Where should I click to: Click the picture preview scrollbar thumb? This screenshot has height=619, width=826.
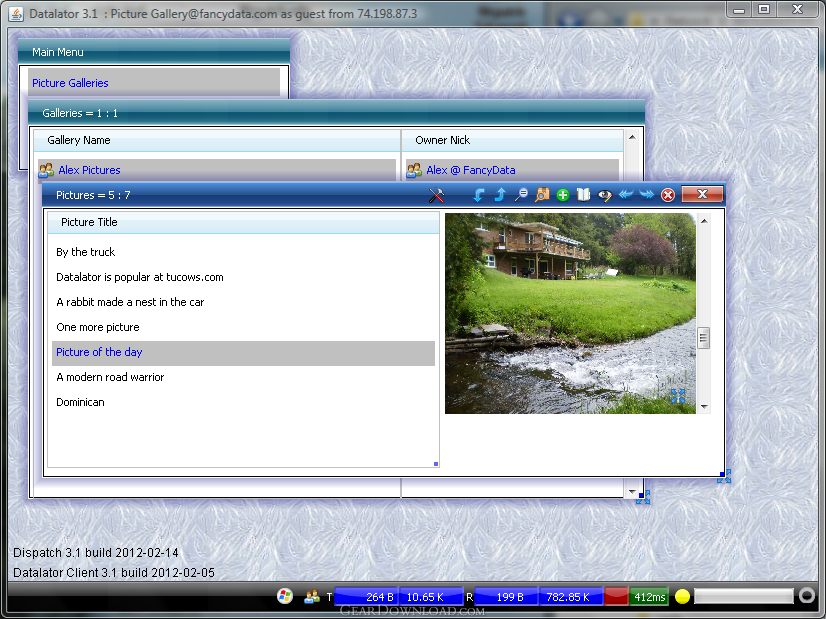tap(704, 338)
